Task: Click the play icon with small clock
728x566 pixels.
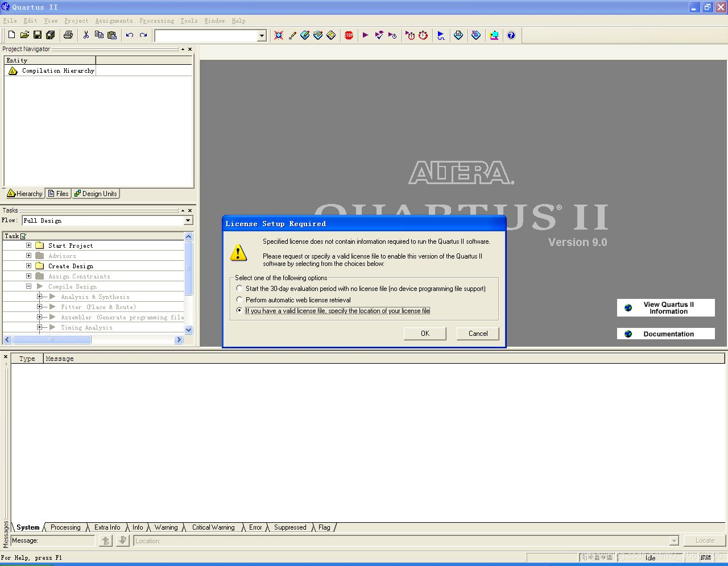Action: [x=392, y=35]
